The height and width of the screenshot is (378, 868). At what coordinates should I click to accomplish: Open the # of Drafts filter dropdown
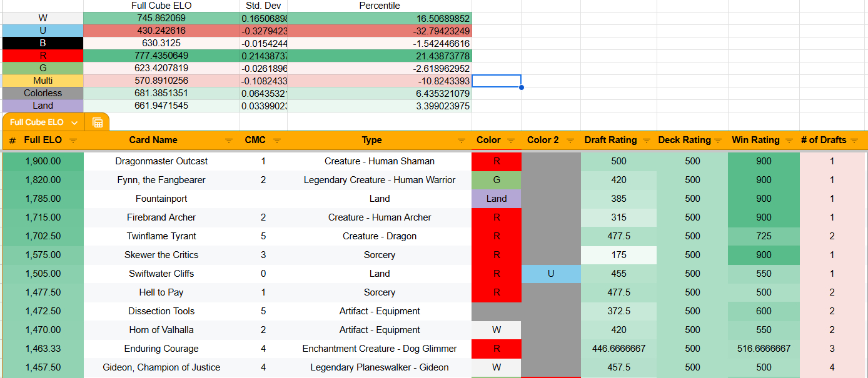854,141
